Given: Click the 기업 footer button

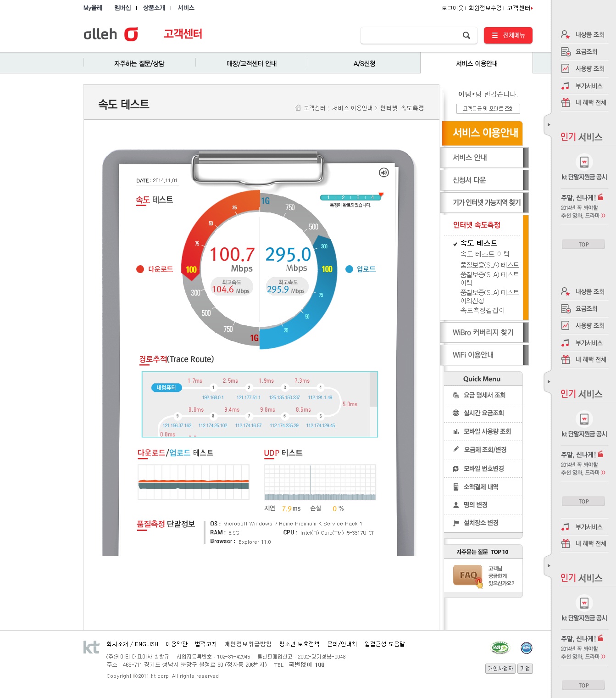Looking at the screenshot, I should coord(525,669).
